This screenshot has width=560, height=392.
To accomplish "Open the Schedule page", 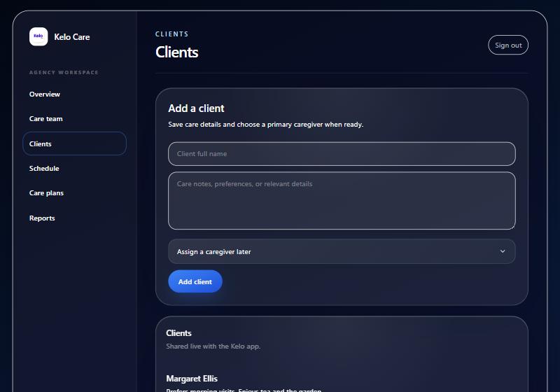I will tap(44, 168).
